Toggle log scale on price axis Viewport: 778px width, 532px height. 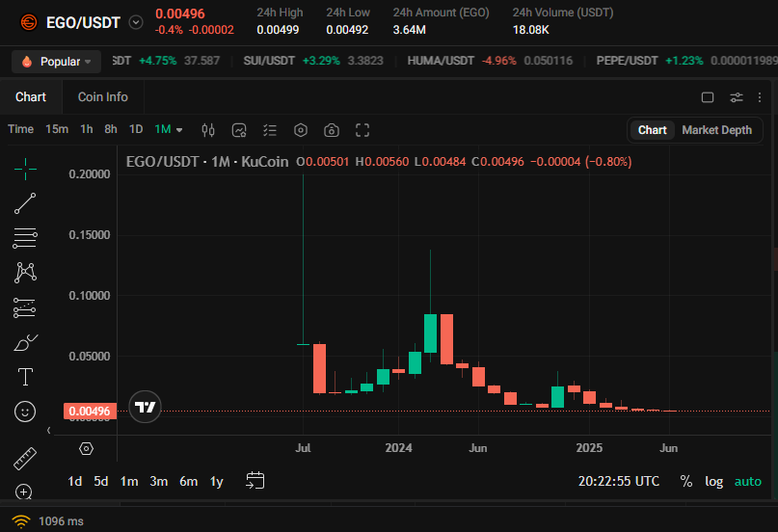coord(713,481)
